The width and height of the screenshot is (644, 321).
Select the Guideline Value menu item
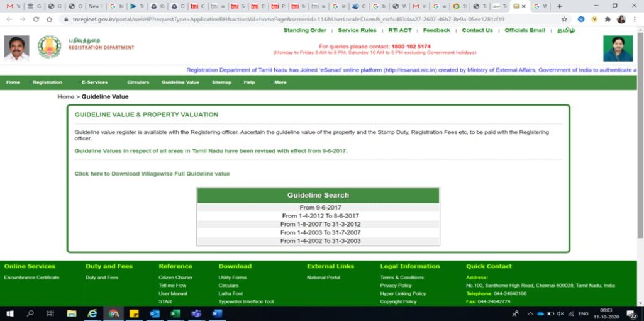coord(180,82)
